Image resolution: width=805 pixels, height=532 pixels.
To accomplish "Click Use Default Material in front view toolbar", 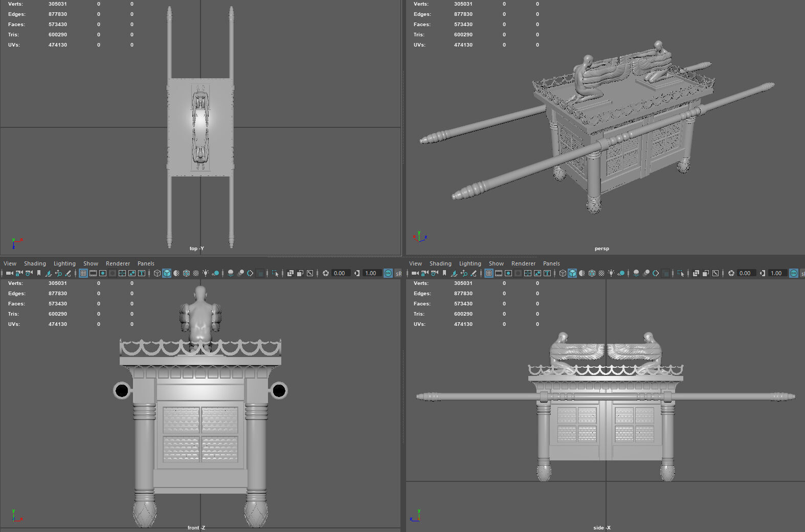I will point(176,273).
